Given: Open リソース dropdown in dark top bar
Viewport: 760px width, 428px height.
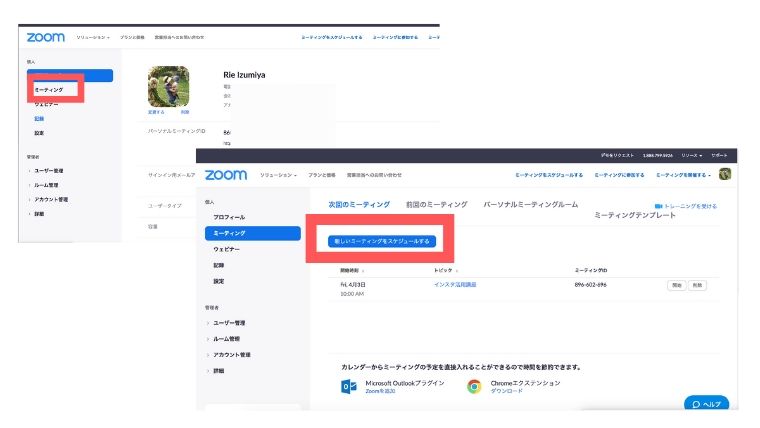Looking at the screenshot, I should pos(692,156).
